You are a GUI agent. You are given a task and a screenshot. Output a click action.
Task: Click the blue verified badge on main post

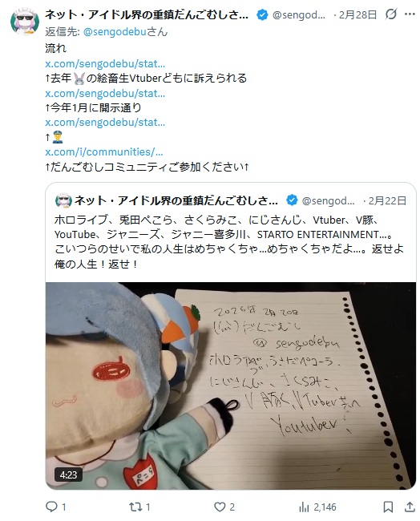pos(262,14)
